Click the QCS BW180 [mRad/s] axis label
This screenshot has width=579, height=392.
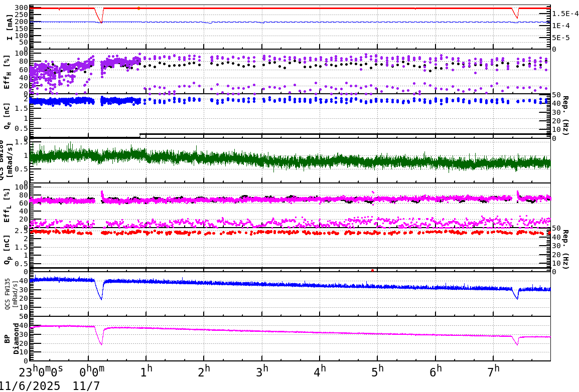(x=6, y=160)
